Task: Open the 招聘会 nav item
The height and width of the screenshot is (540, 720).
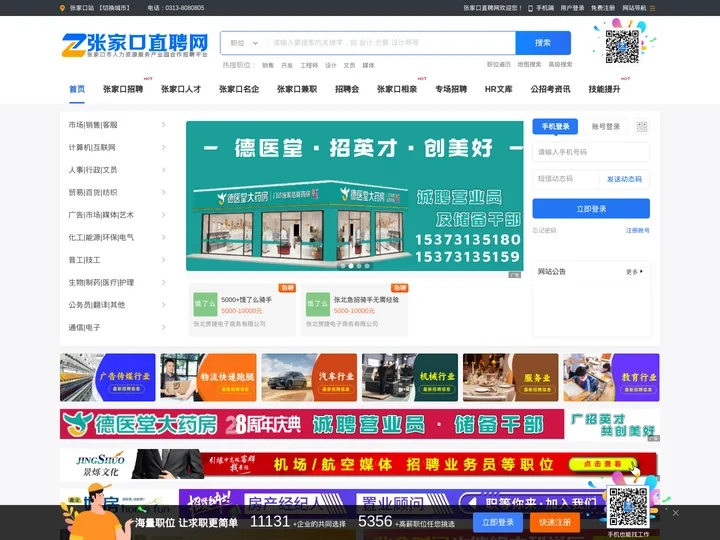Action: (347, 89)
